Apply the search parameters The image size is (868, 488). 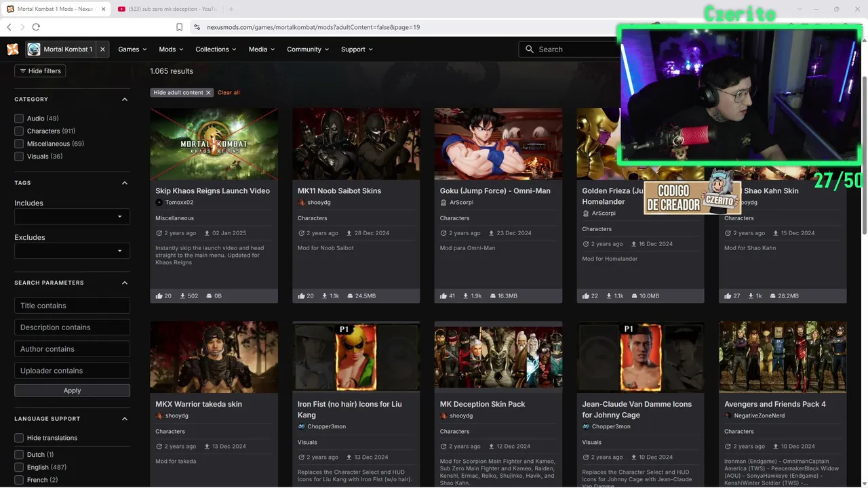pos(72,390)
